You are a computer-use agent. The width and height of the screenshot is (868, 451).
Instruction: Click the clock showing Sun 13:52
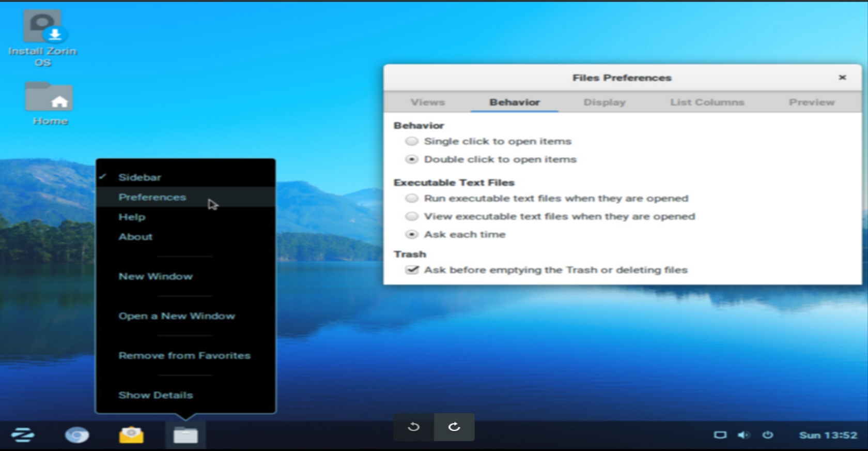(x=828, y=435)
